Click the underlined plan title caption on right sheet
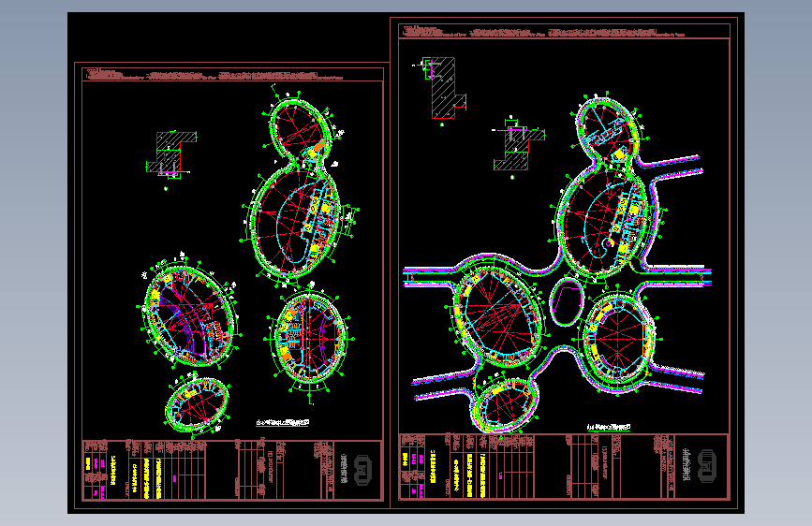 (x=609, y=427)
